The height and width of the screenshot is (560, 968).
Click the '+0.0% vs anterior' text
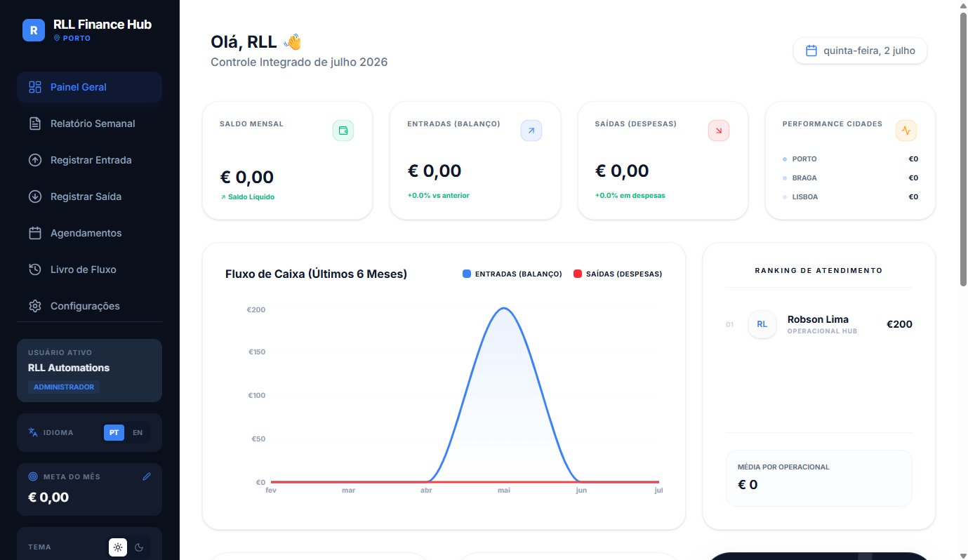pyautogui.click(x=438, y=196)
